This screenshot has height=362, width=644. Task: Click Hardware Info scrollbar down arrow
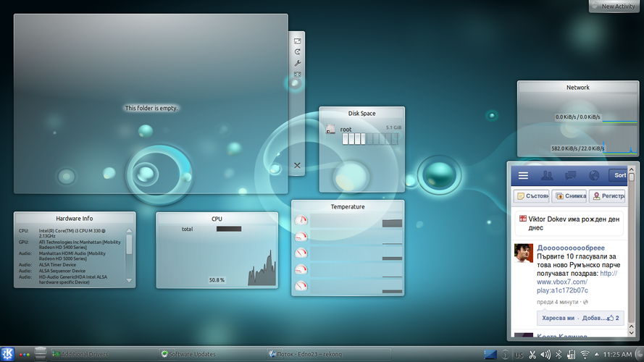point(129,281)
